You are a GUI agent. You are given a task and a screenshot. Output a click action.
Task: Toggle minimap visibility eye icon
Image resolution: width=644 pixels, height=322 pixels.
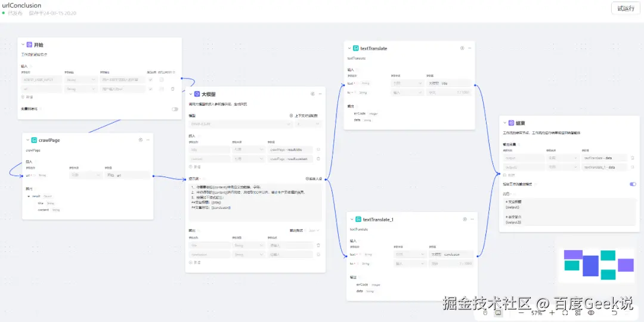pos(592,313)
